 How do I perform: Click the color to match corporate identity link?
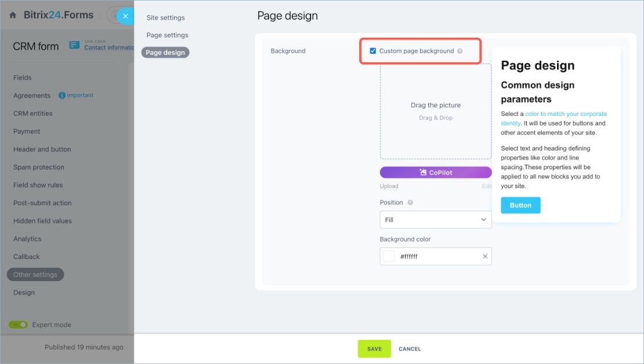pos(553,119)
